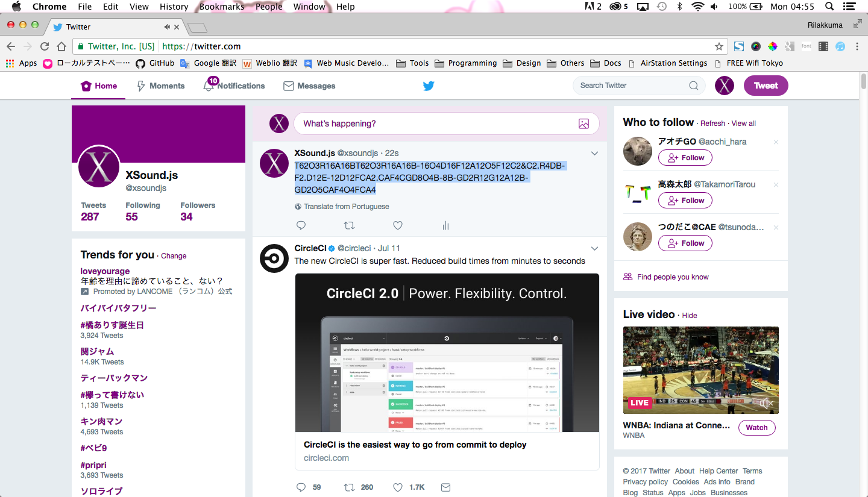This screenshot has width=868, height=497.
Task: Click the Chrome address bar URL
Action: tap(202, 46)
